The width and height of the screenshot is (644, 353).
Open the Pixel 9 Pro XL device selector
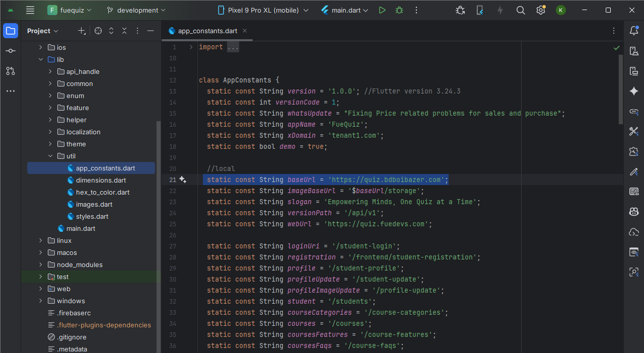(263, 10)
